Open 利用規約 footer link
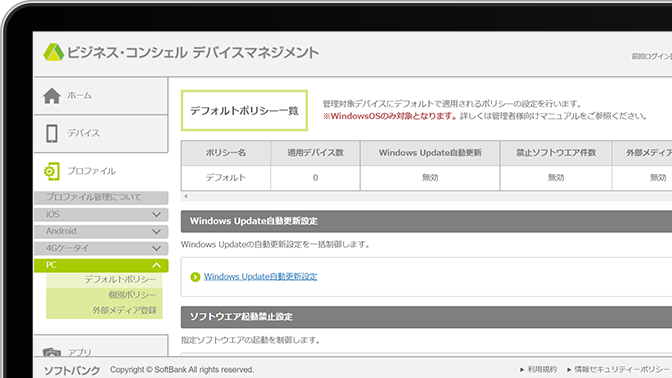Screen dimensions: 672x378 click(x=541, y=369)
